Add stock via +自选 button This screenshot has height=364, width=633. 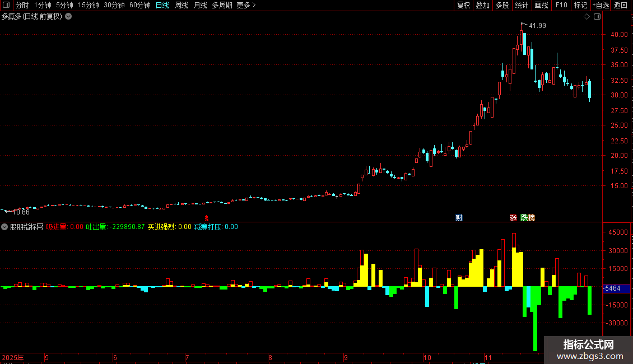[601, 5]
